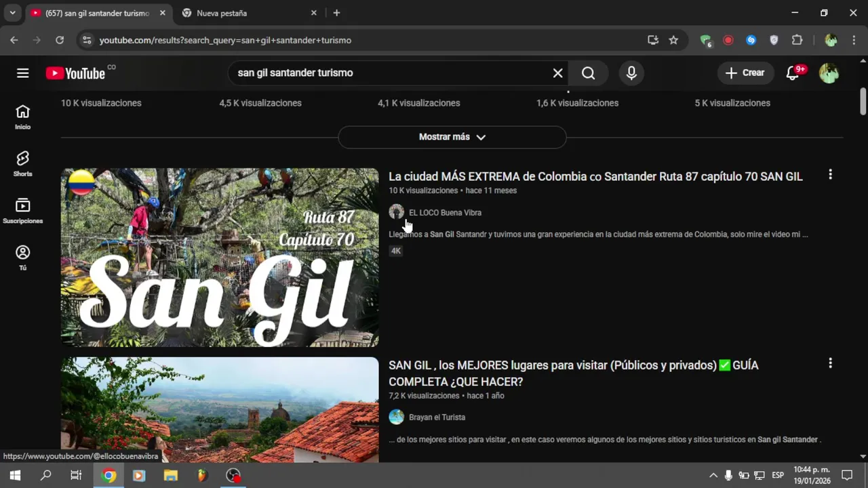Click ESP language indicator
Image resolution: width=868 pixels, height=488 pixels.
pyautogui.click(x=778, y=475)
